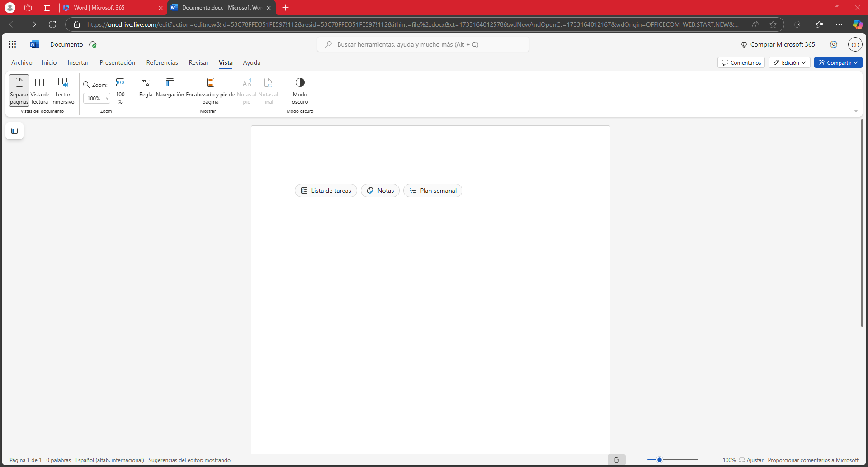Open the Immersive Reader (Lector inmersivo)
868x467 pixels.
tap(63, 91)
